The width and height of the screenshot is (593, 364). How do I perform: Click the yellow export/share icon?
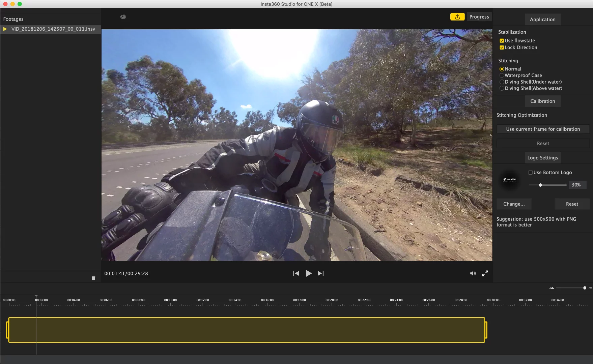457,16
